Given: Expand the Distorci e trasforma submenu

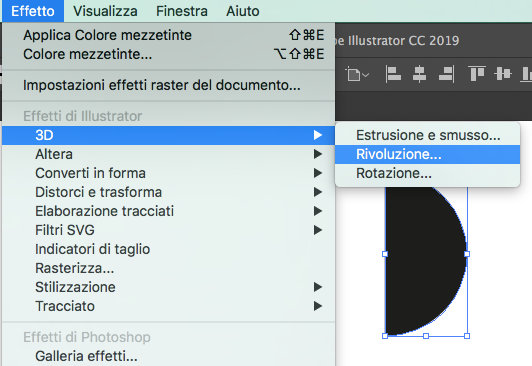Looking at the screenshot, I should click(x=168, y=192).
